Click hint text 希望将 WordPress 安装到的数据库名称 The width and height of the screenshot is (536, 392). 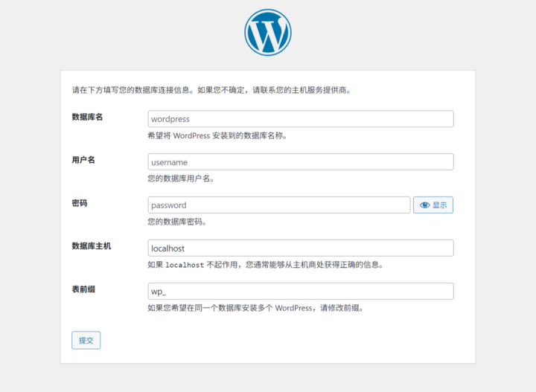click(217, 135)
